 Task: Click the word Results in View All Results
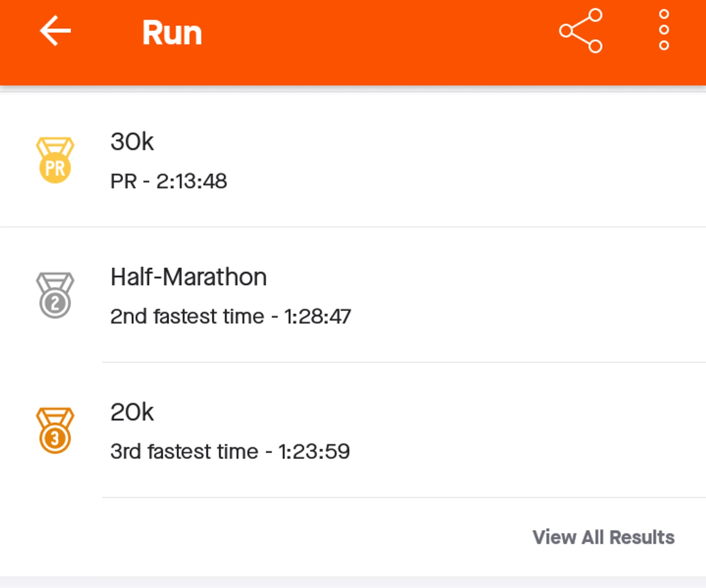point(642,537)
